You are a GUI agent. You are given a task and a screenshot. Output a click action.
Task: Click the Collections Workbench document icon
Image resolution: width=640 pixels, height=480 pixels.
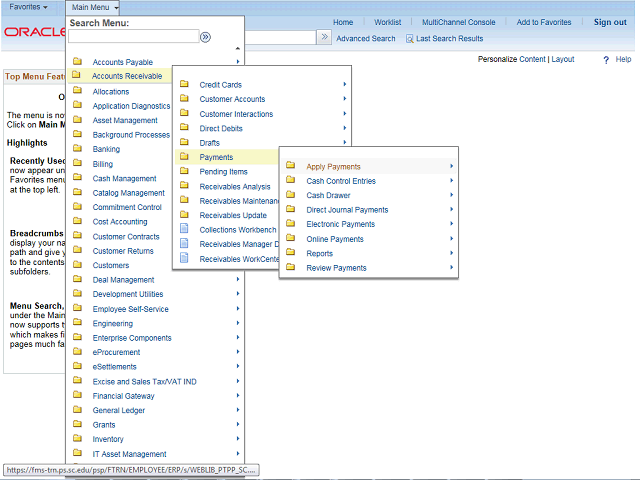coord(184,230)
